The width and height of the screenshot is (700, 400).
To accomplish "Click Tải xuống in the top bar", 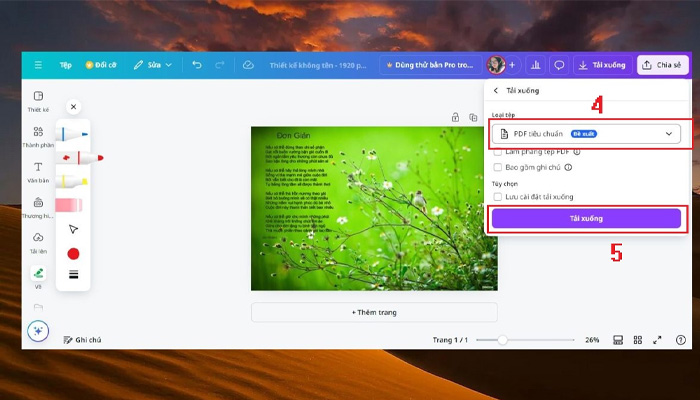I will 603,65.
